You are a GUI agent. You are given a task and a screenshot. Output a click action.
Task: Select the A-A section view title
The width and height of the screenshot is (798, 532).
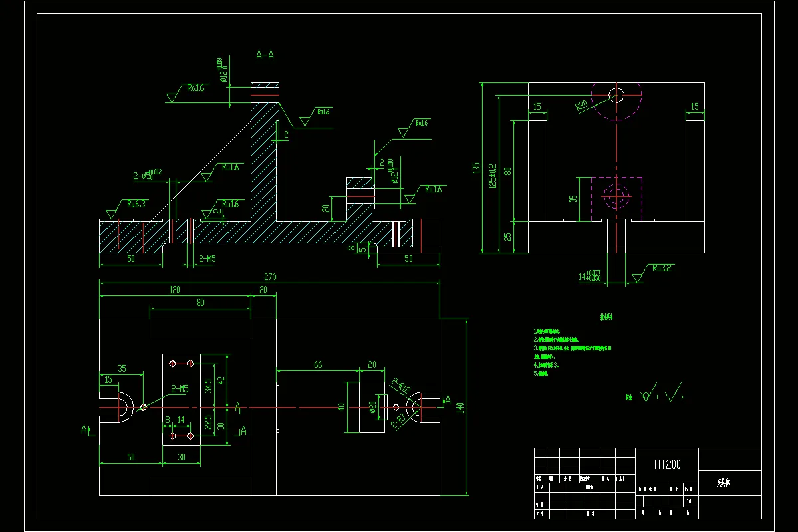coord(265,55)
